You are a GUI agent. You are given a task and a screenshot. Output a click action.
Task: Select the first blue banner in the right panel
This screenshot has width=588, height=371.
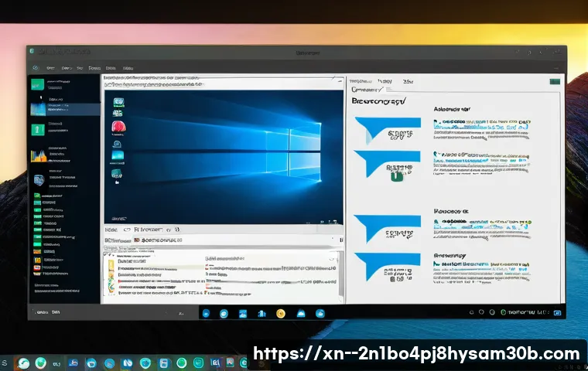pos(388,130)
